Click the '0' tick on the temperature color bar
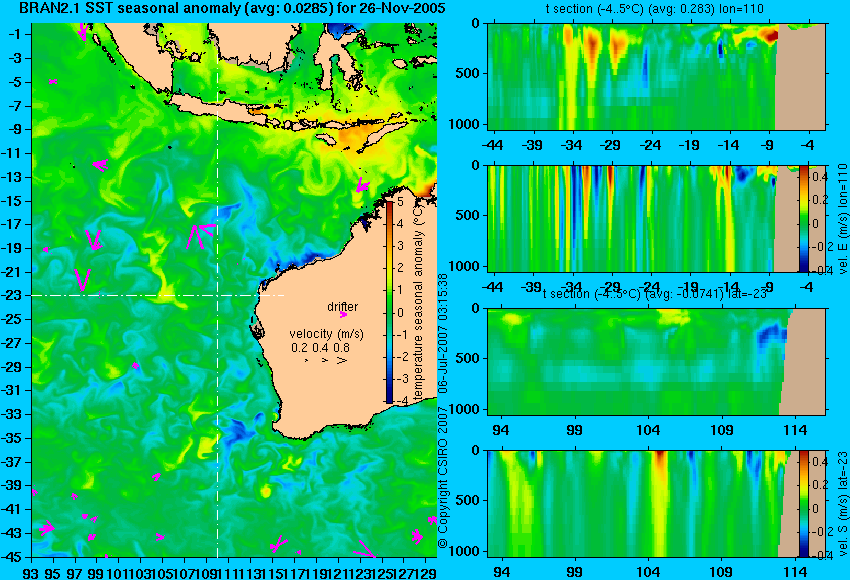Screen dimensions: 850x580 (x=400, y=312)
